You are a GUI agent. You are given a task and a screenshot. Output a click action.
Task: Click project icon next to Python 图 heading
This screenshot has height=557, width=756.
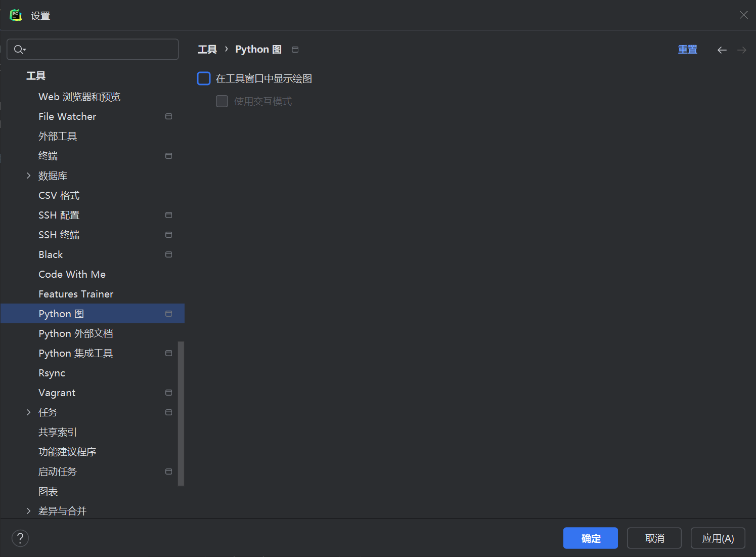[x=295, y=50]
